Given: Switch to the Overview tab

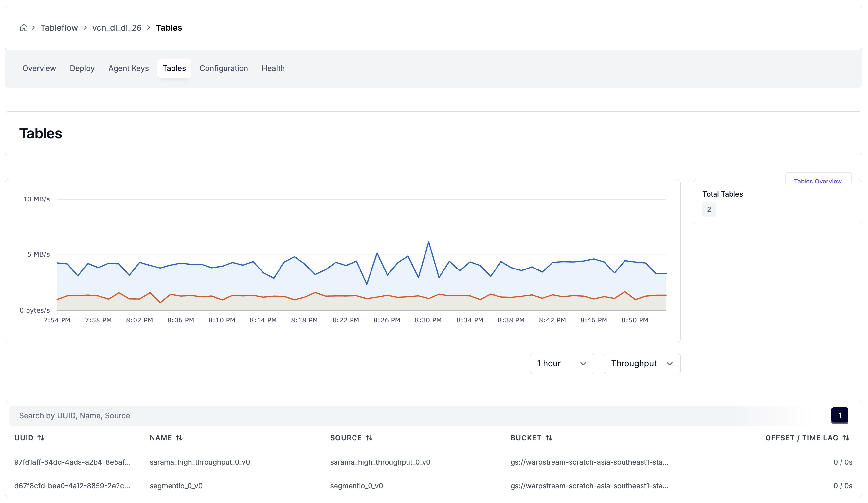Looking at the screenshot, I should [x=39, y=68].
